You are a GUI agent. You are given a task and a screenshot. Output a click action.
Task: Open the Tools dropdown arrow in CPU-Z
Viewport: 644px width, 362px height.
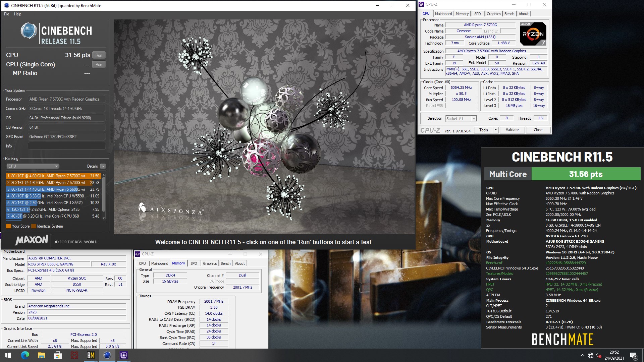(x=496, y=130)
